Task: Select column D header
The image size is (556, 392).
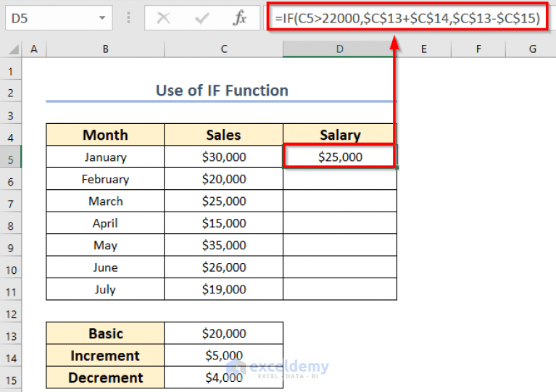Action: 340,49
